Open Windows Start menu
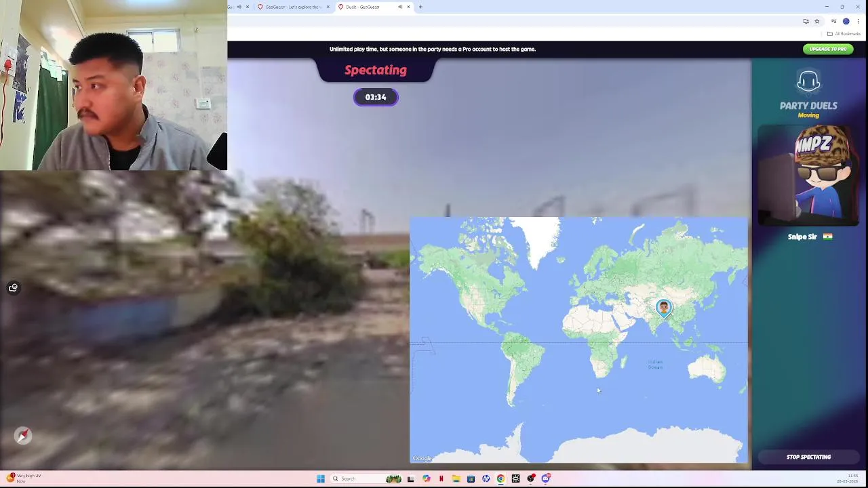Image resolution: width=868 pixels, height=488 pixels. point(321,479)
